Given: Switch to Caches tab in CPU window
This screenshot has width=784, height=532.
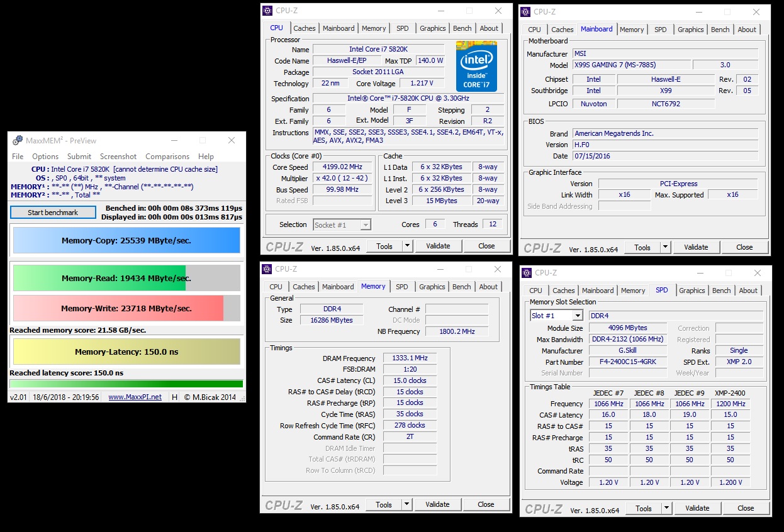Looking at the screenshot, I should pos(305,28).
